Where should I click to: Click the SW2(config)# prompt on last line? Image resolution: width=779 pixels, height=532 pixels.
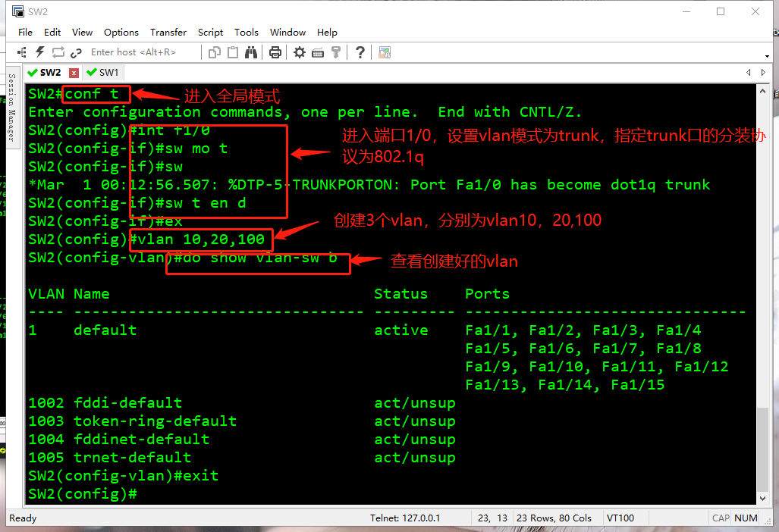(83, 494)
